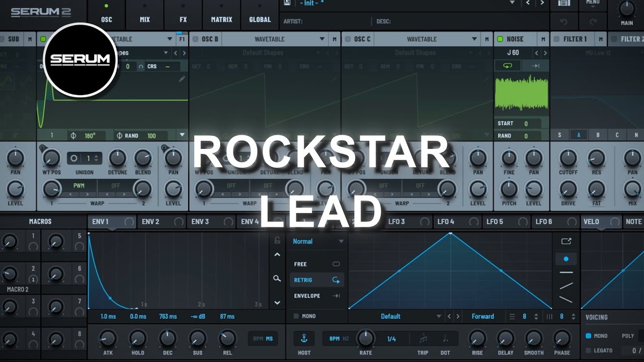Go to the previous preset arrow
The width and height of the screenshot is (644, 362).
click(x=528, y=3)
